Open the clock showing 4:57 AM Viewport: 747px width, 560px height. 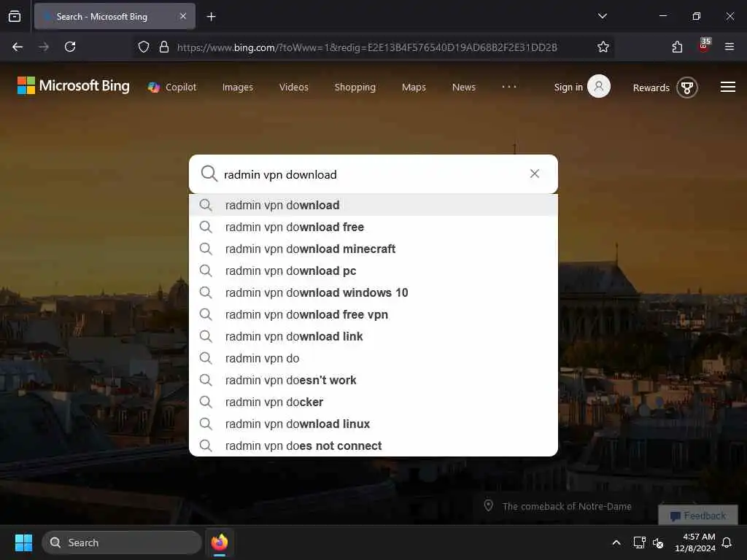pyautogui.click(x=694, y=542)
